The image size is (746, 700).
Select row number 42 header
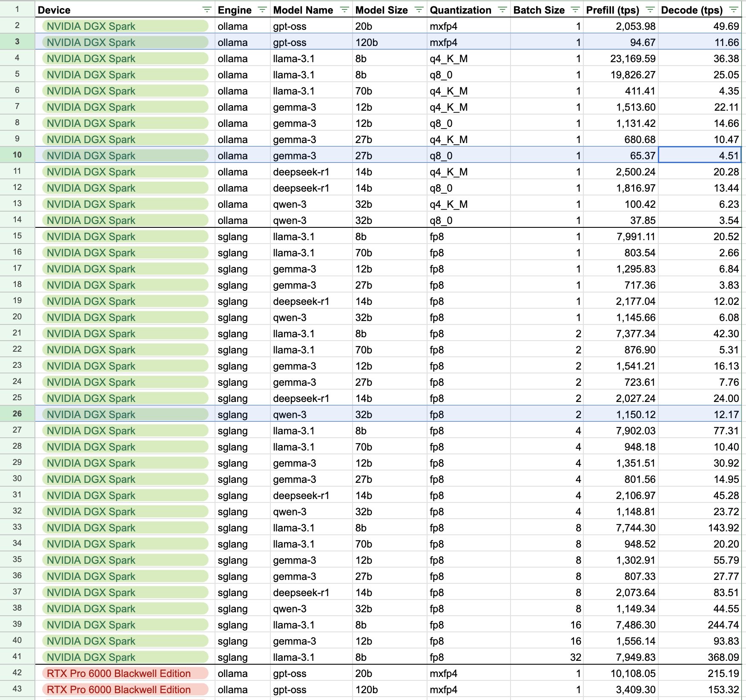pos(17,673)
